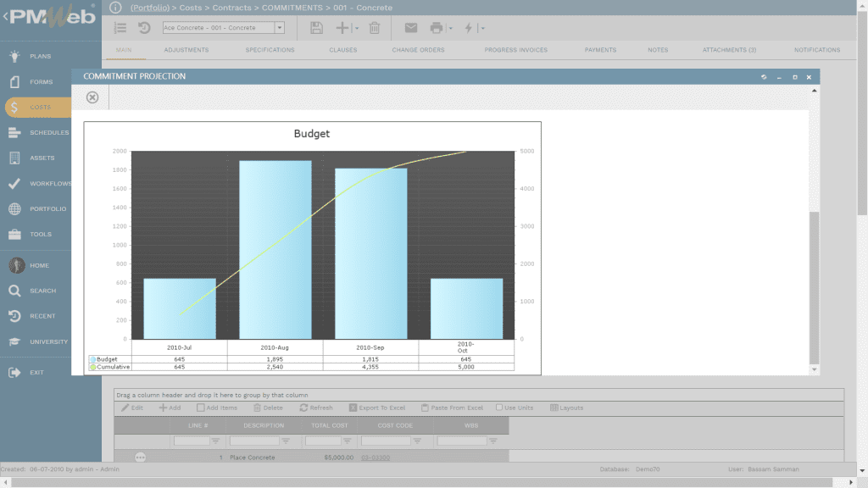
Task: Click the history clock icon in toolbar
Action: (144, 28)
